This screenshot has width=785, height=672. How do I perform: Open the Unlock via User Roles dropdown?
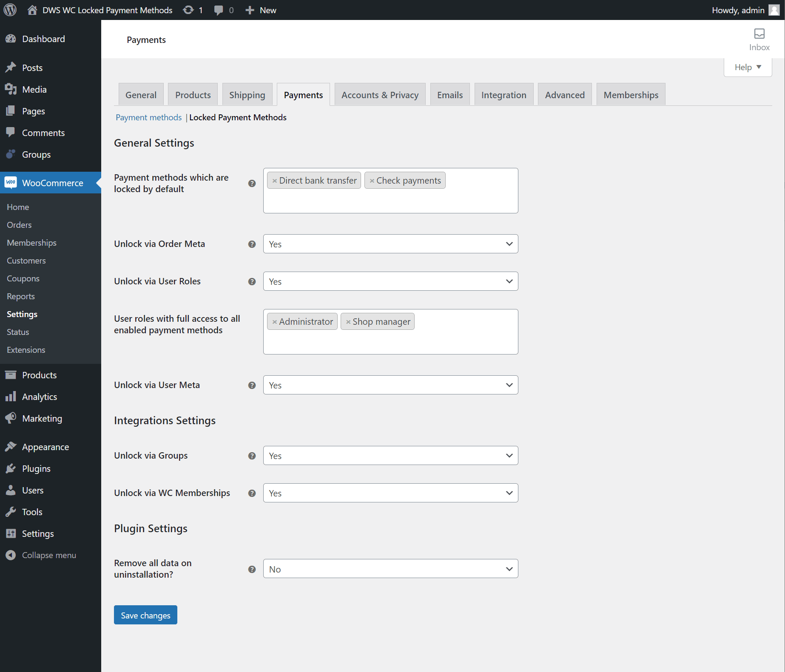point(390,281)
